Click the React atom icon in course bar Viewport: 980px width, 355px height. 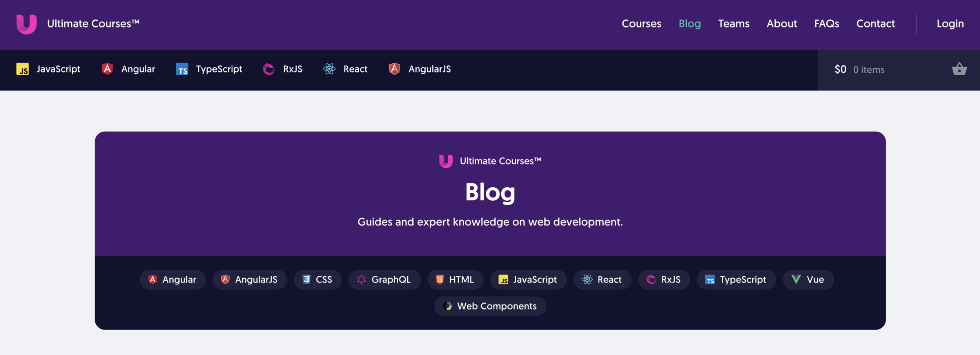(329, 69)
